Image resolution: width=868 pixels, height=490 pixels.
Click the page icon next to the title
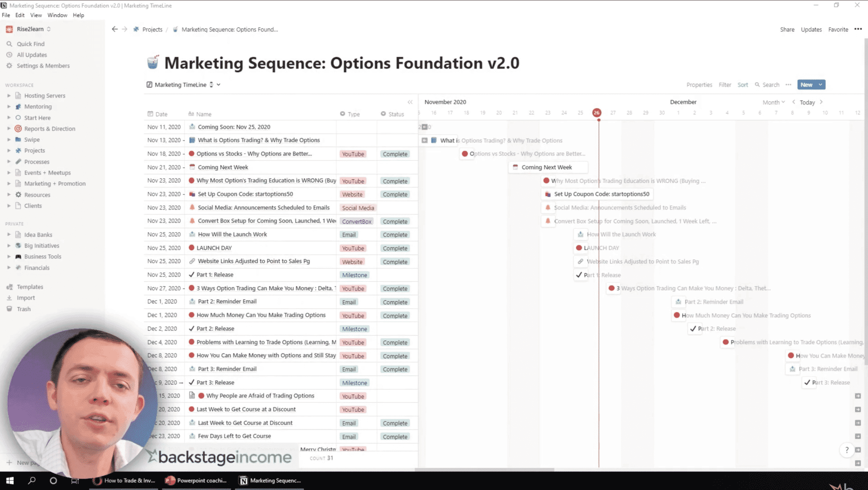click(x=153, y=63)
